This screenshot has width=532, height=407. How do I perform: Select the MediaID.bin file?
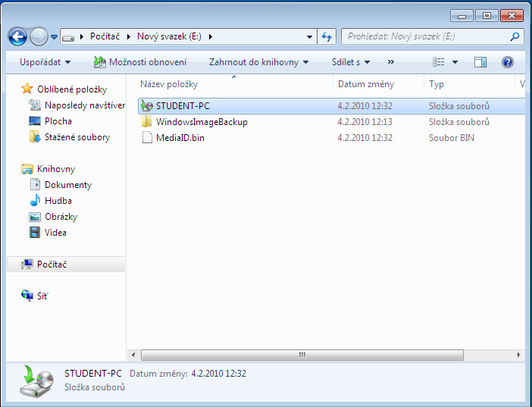180,138
